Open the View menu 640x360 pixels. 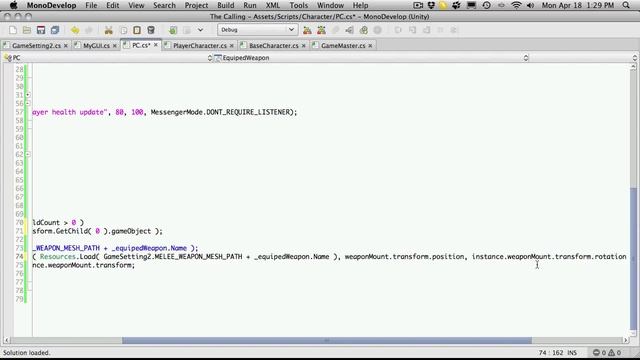136,5
